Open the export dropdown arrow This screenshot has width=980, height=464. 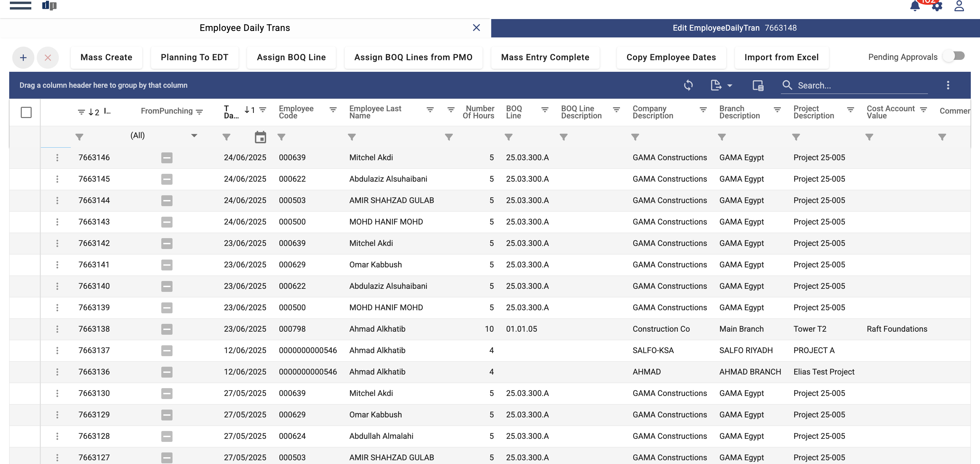point(729,86)
